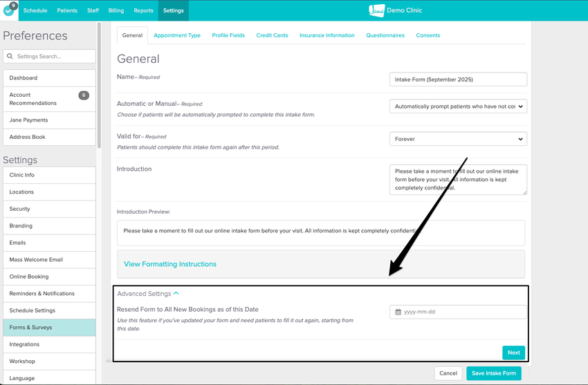Open Address Book in sidebar
Screen dimensions: 588x385
(x=49, y=137)
